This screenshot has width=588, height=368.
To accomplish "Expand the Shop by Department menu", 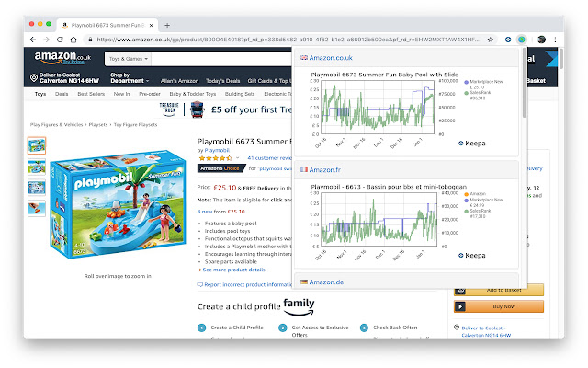I will (130, 77).
